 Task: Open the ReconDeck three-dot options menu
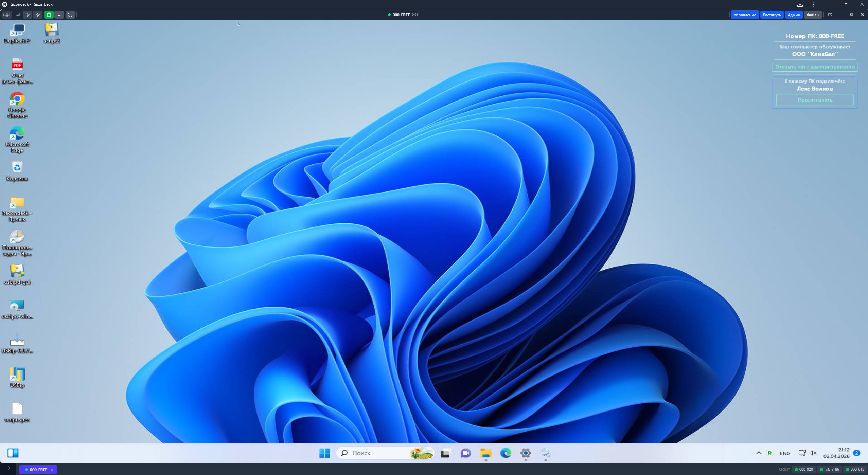(814, 4)
